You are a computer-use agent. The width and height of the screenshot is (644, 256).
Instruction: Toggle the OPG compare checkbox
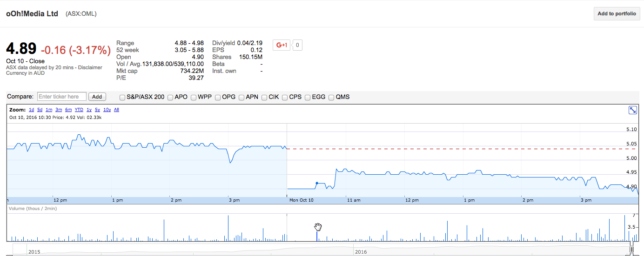[x=218, y=98]
